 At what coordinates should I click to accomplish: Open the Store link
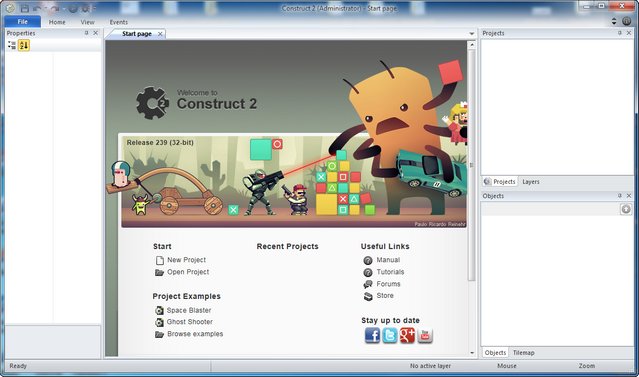(x=385, y=295)
